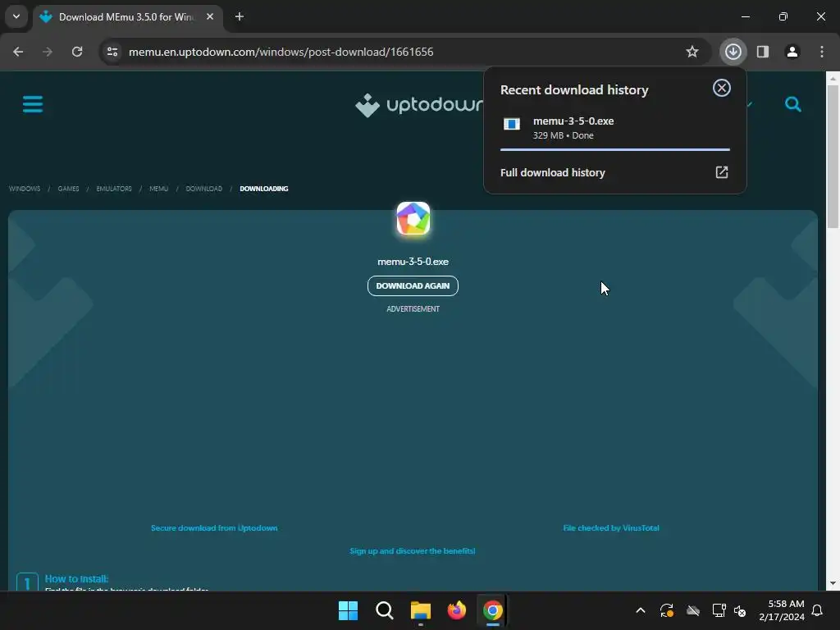The image size is (840, 630).
Task: View site information icon in address bar
Action: pyautogui.click(x=112, y=52)
